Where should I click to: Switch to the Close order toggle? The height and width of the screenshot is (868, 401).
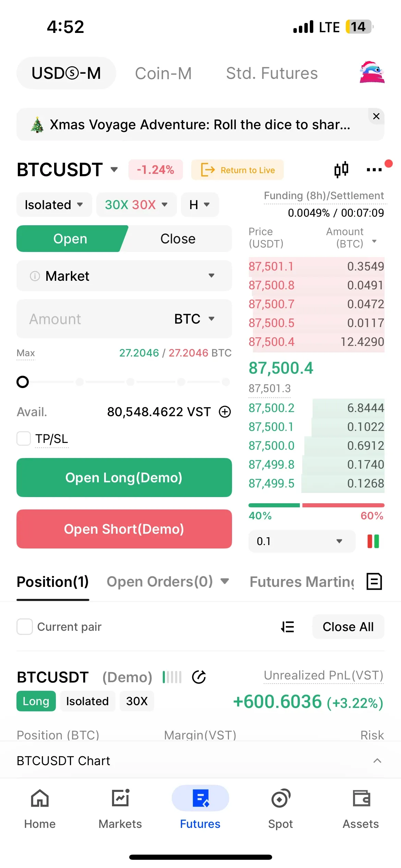click(178, 239)
